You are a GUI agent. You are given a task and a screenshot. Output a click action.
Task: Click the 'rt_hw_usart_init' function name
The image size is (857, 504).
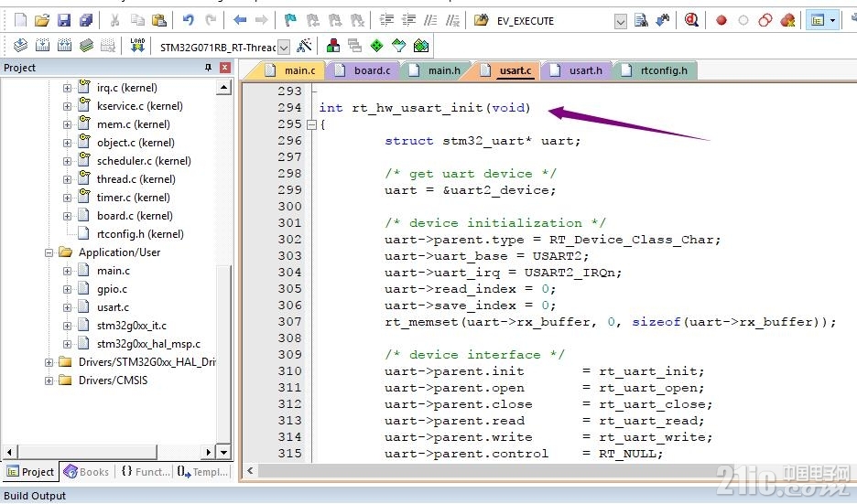point(418,108)
